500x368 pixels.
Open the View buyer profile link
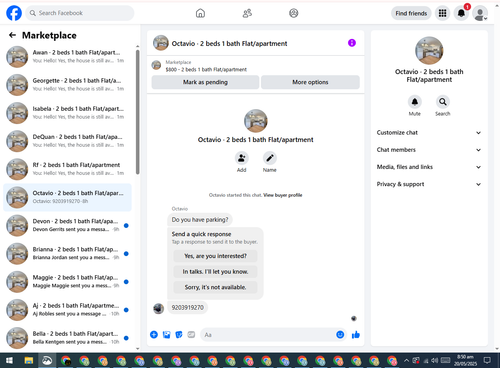pyautogui.click(x=283, y=195)
